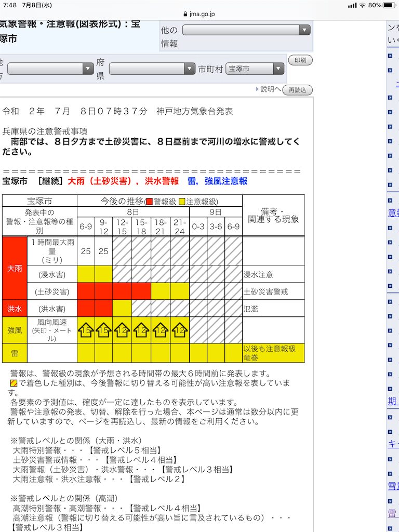This screenshot has height=532, width=399.
Task: Click the 宝塚市 table header cell
Action: click(x=39, y=201)
